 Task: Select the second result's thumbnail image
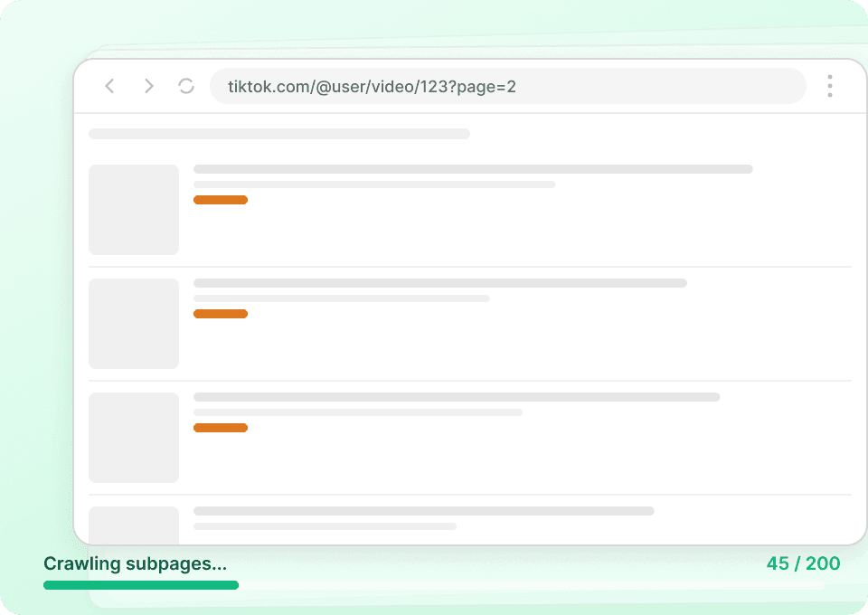[x=134, y=323]
